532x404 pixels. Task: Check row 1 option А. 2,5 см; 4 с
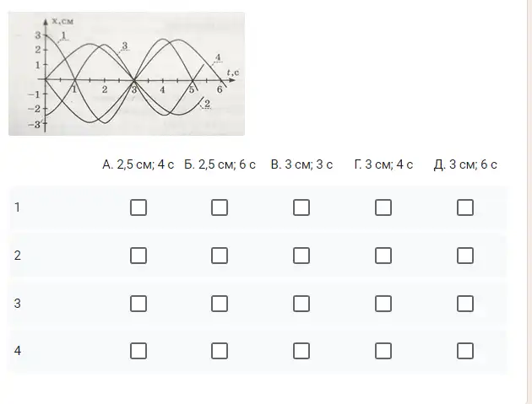click(138, 207)
